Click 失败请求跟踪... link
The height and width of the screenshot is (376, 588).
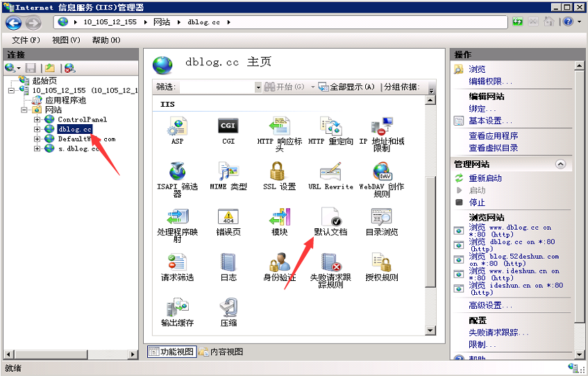coord(498,332)
